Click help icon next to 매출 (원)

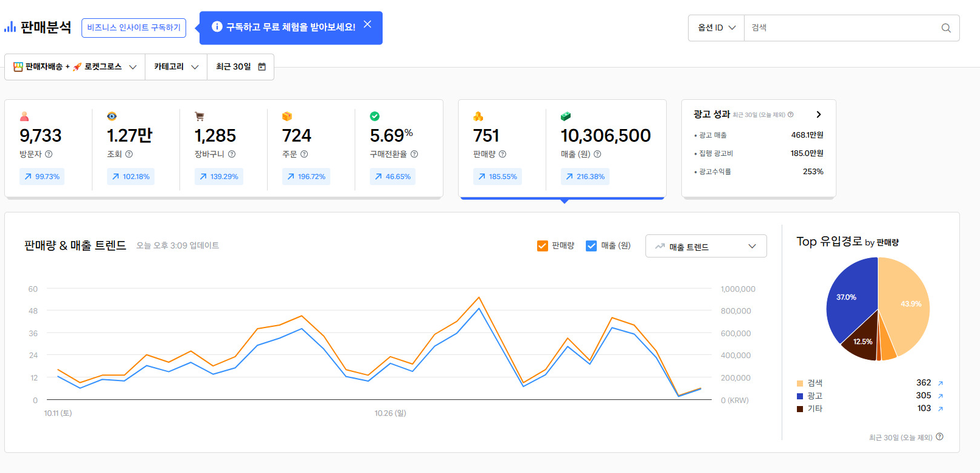point(597,155)
